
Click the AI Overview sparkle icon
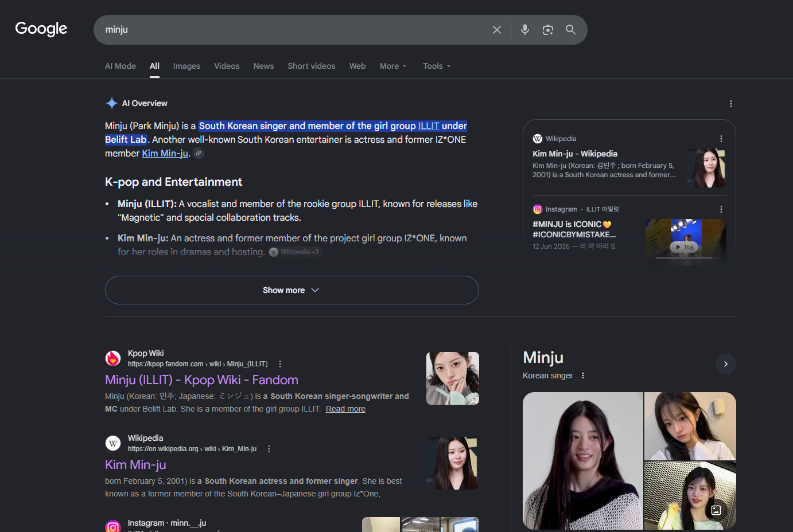pos(112,103)
